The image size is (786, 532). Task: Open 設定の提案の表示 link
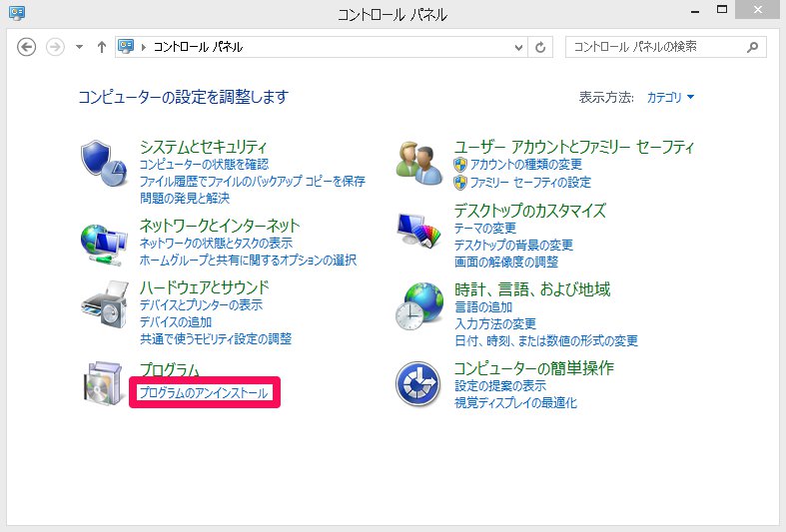pos(500,385)
